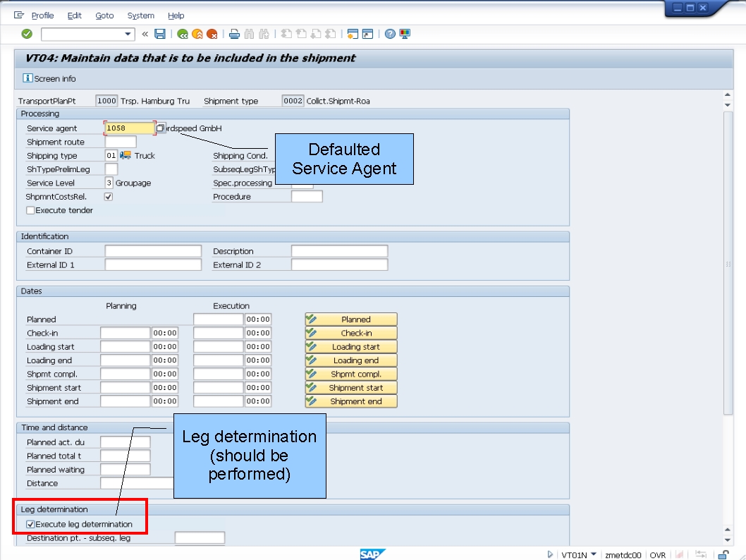746x560 pixels.
Task: Open the Goto menu
Action: [x=104, y=15]
